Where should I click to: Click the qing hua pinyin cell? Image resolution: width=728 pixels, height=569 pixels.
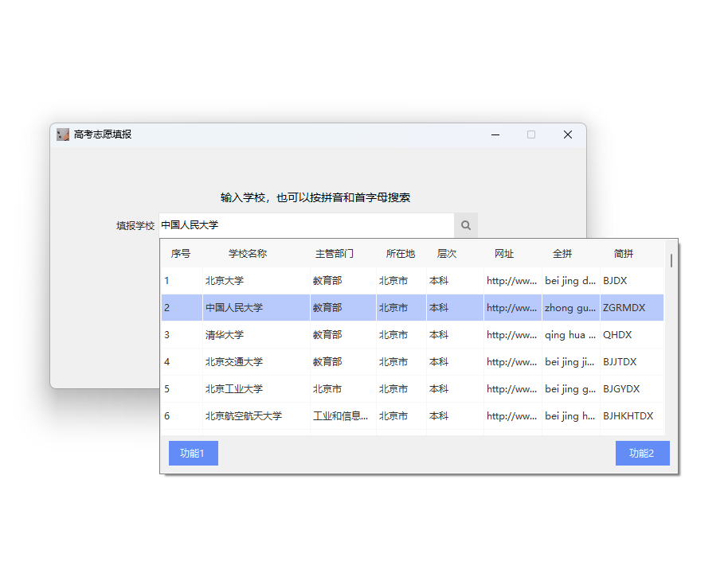click(570, 335)
